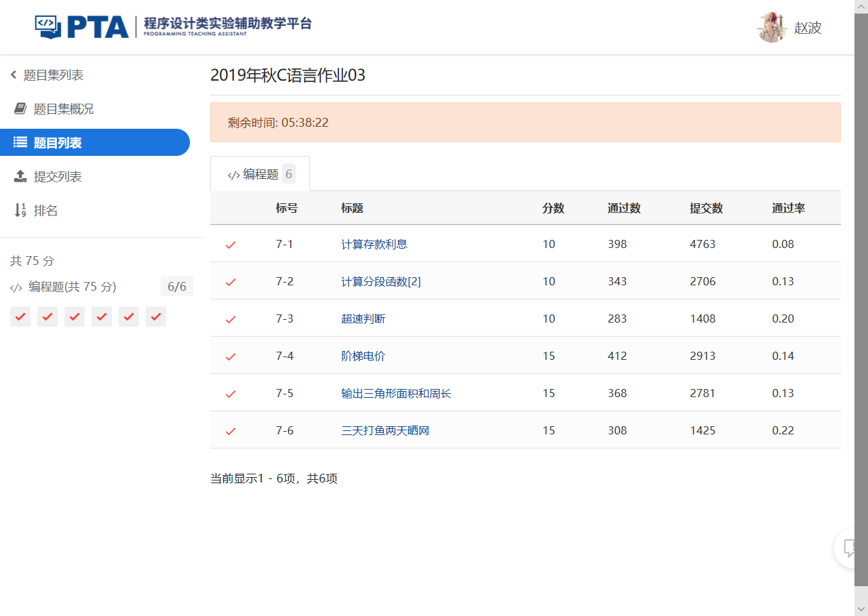Click the sixth sidebar problem status box

click(156, 316)
